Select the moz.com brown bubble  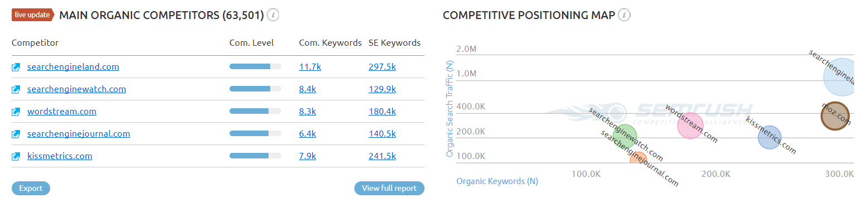[x=836, y=116]
